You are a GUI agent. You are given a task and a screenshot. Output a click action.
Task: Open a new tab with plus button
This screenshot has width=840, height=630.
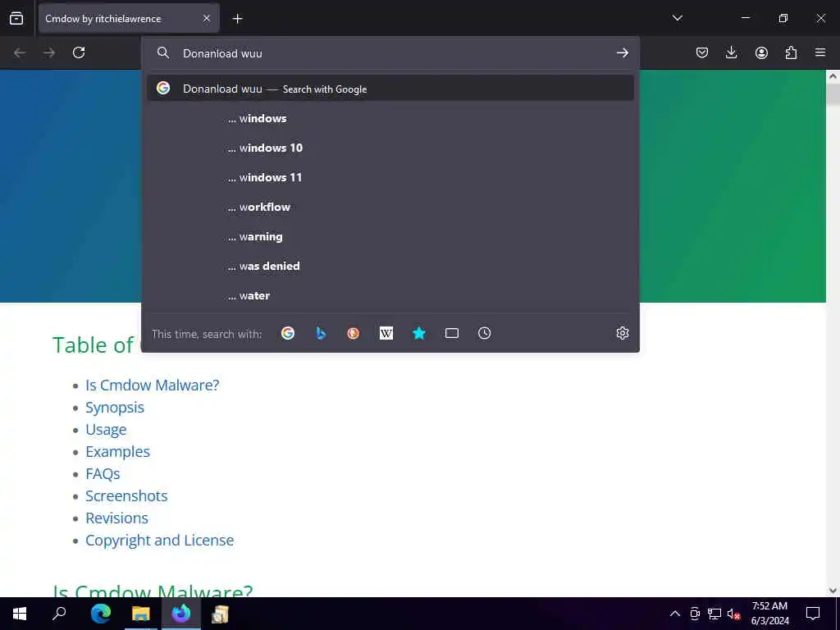tap(237, 19)
